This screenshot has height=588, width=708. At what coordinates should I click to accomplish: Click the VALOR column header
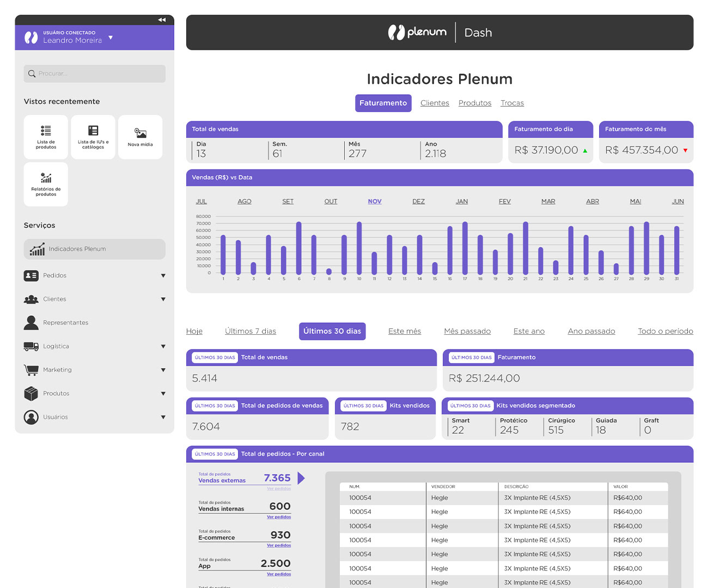coord(621,487)
